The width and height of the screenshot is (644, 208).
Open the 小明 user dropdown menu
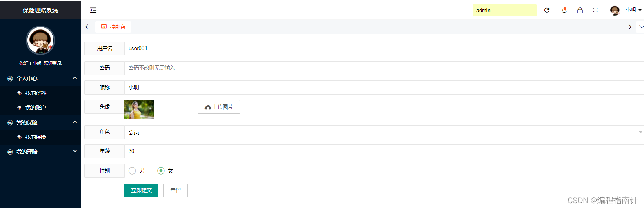pos(633,10)
